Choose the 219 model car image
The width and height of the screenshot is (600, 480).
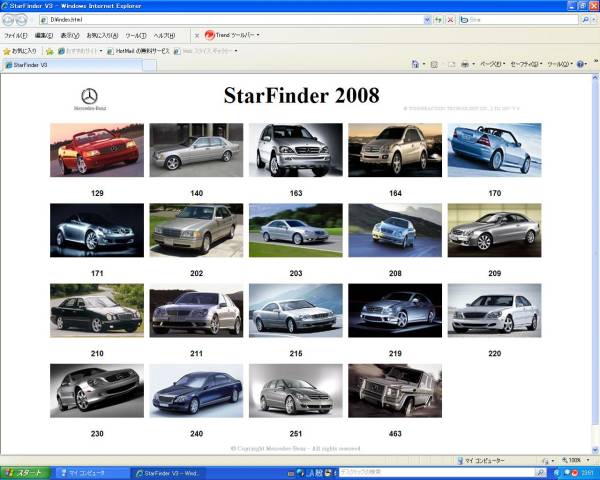pos(395,310)
